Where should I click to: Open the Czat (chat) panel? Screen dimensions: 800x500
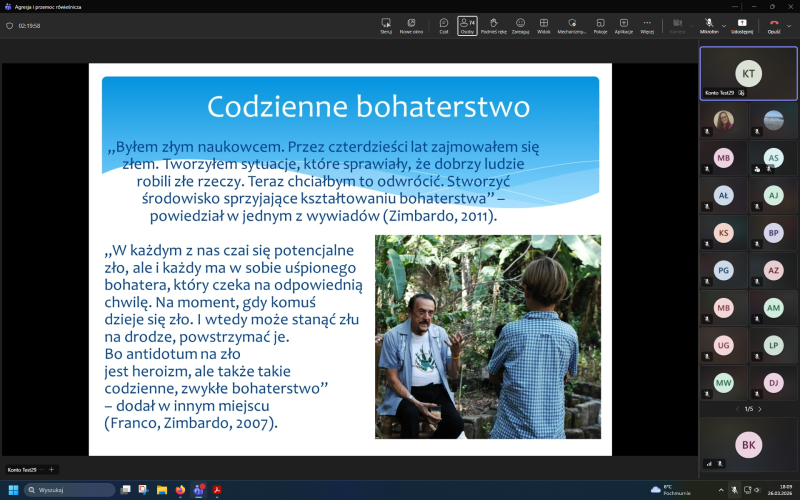[x=443, y=25]
